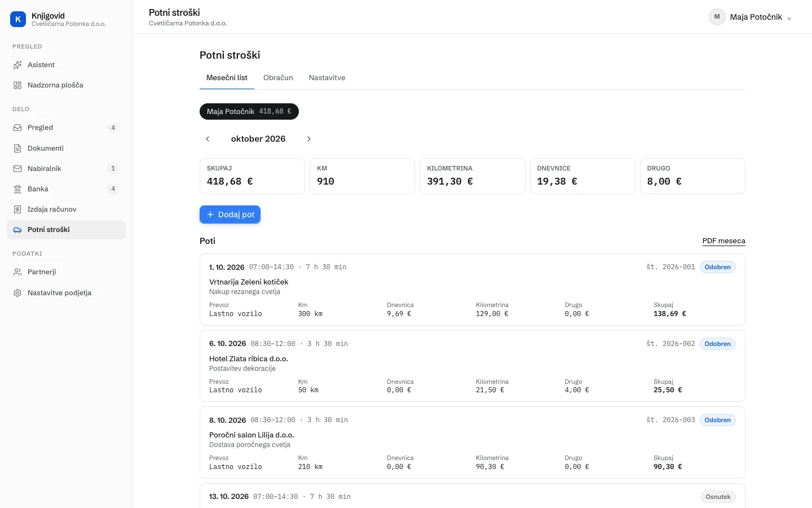Go to previous month with left chevron
The height and width of the screenshot is (508, 812).
(208, 139)
